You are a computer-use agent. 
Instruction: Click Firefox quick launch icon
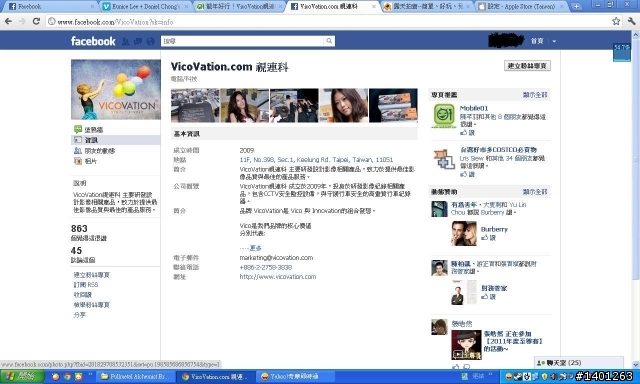point(56,376)
